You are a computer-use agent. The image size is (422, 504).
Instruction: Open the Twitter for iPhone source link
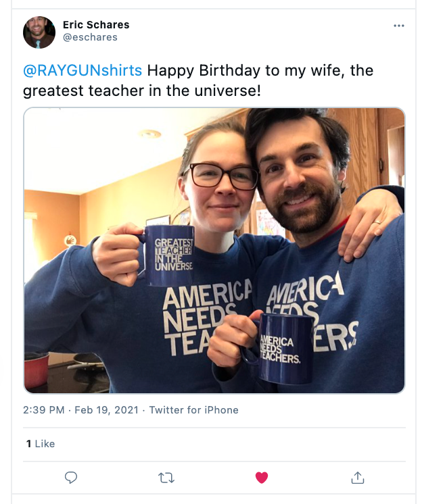pos(193,410)
